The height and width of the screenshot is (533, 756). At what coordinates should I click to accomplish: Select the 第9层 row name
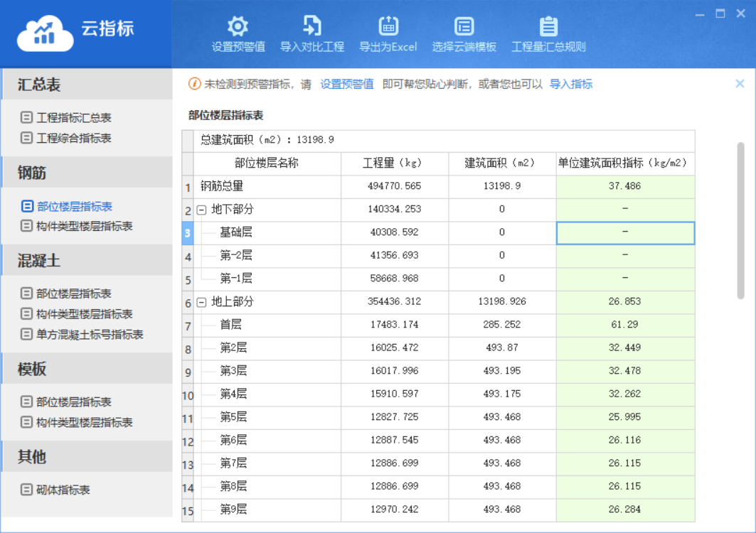point(233,510)
